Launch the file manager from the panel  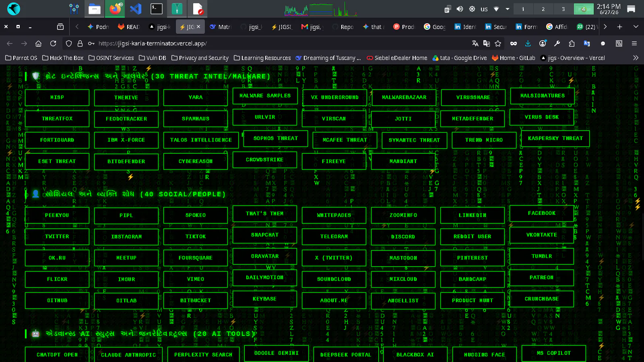[x=95, y=8]
